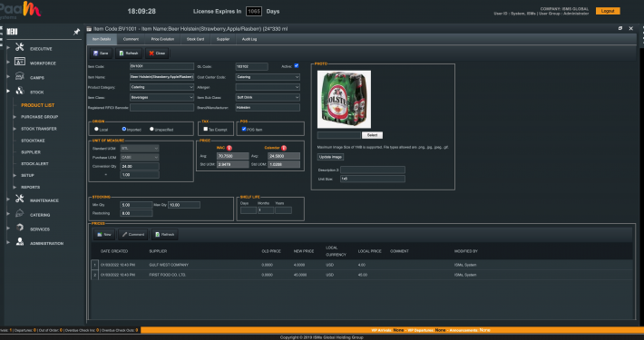The height and width of the screenshot is (340, 644).
Task: Switch to the Supplier tab
Action: (x=222, y=39)
